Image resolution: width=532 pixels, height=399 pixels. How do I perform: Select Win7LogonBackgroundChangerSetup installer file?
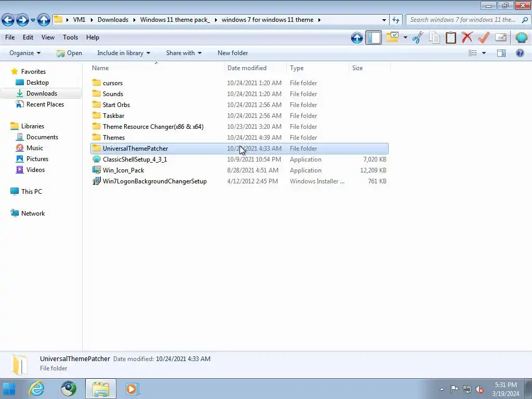(x=239, y=181)
